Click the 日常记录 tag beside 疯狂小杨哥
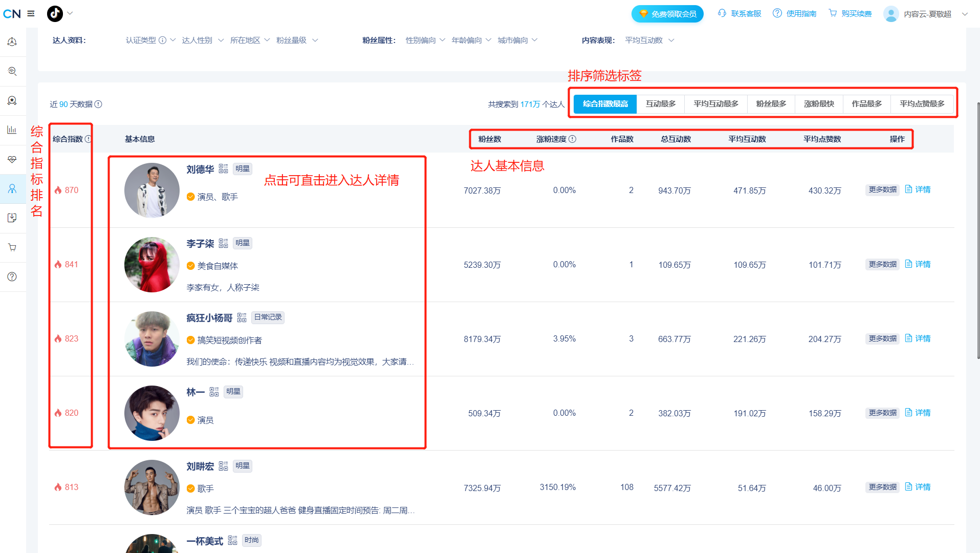 [x=268, y=317]
